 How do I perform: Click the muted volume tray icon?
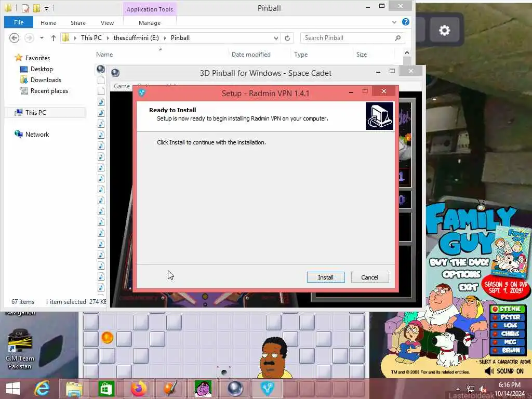pos(483,389)
